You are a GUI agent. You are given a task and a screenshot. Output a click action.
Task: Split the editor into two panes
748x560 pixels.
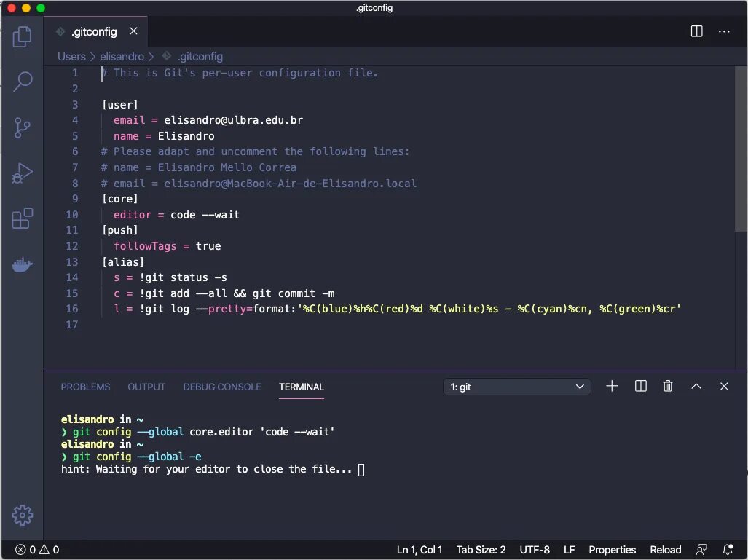tap(696, 31)
